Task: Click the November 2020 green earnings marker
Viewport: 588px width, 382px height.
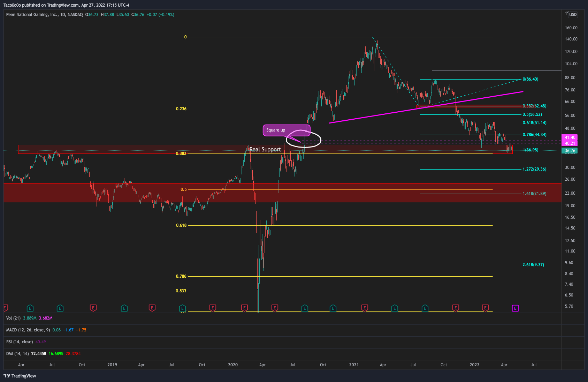Action: pyautogui.click(x=333, y=308)
